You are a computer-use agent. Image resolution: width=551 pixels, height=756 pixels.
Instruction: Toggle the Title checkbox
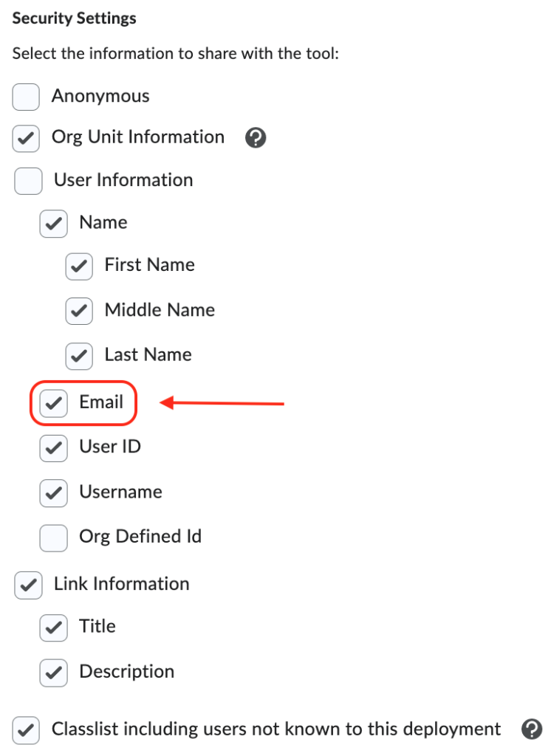(x=54, y=628)
